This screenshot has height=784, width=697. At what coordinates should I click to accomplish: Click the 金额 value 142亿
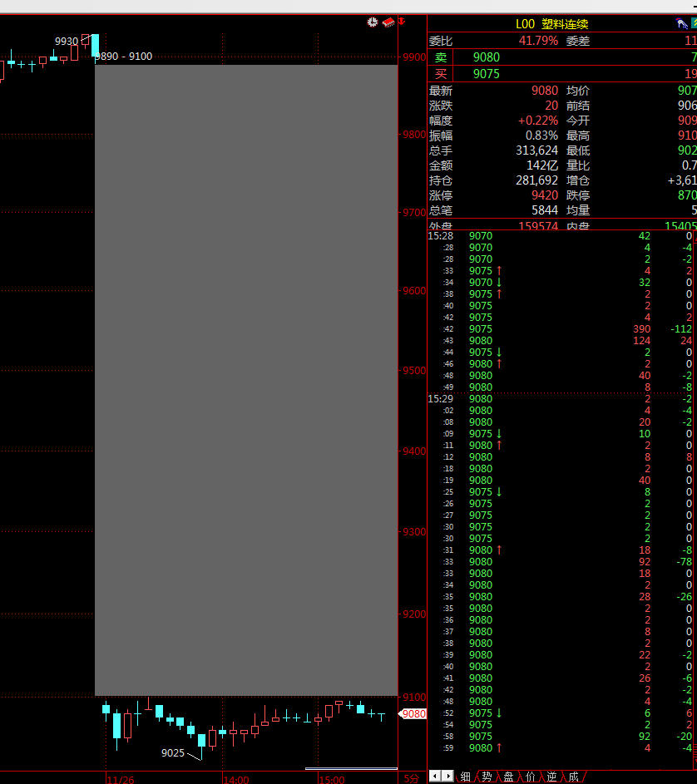(x=542, y=165)
